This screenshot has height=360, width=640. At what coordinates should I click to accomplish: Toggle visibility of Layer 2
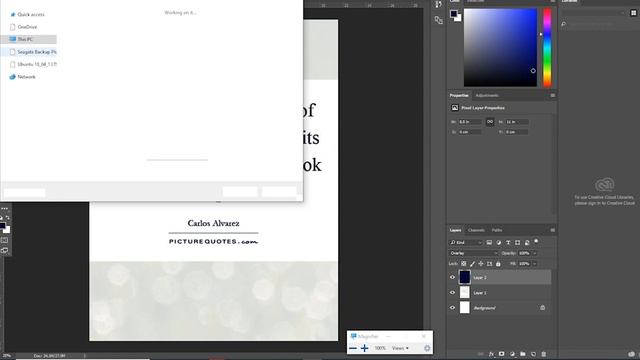click(452, 277)
